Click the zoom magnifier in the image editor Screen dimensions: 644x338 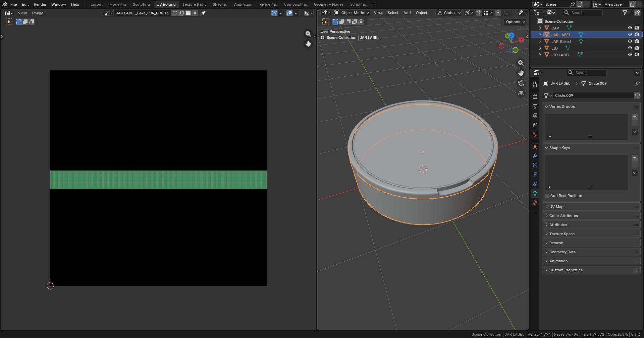(308, 34)
